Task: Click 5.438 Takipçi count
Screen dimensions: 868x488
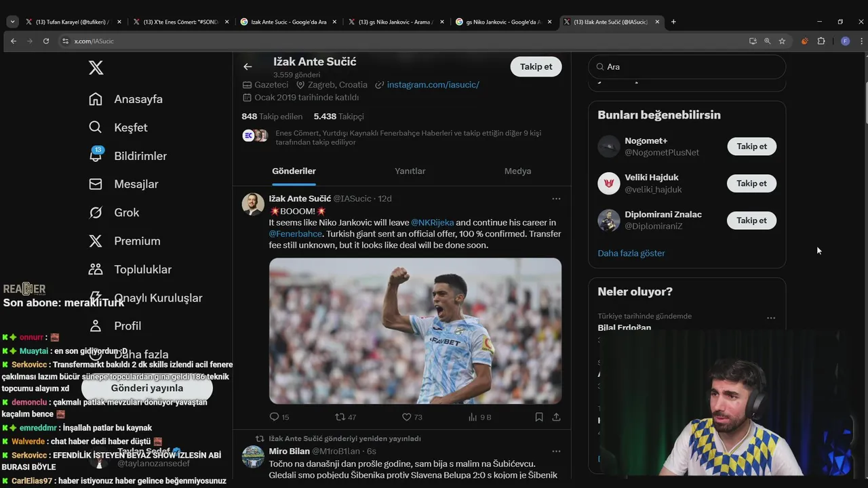Action: pos(338,117)
